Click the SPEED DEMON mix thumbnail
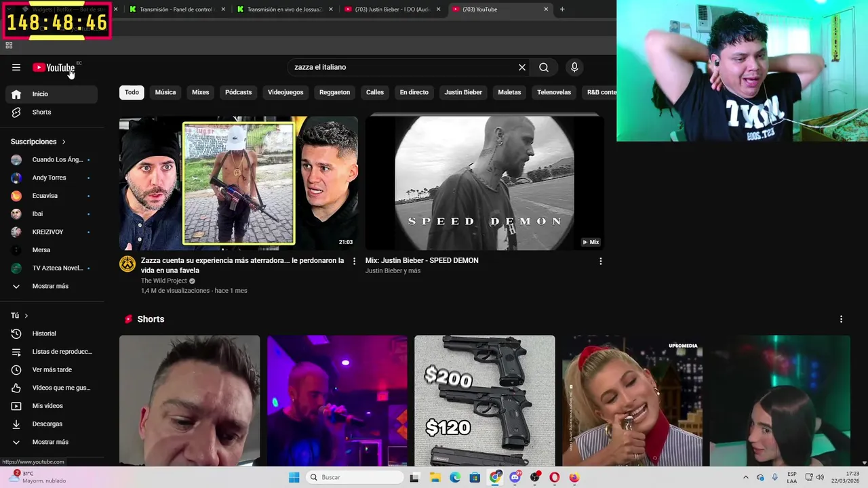868x488 pixels. (484, 183)
